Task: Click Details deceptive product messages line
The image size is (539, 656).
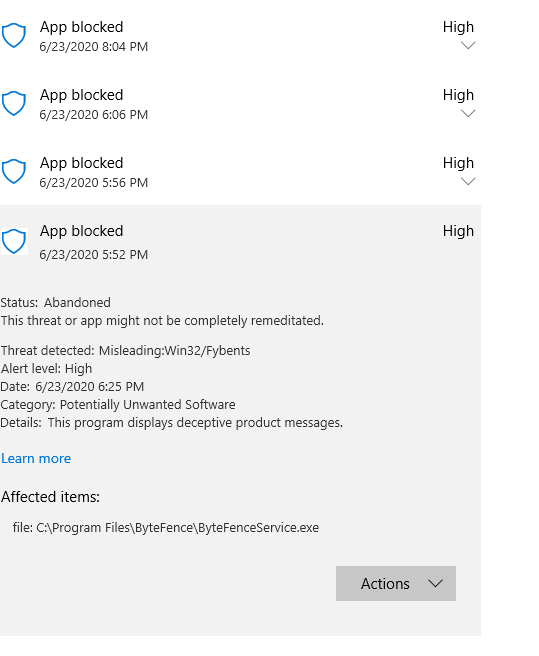Action: [x=172, y=423]
